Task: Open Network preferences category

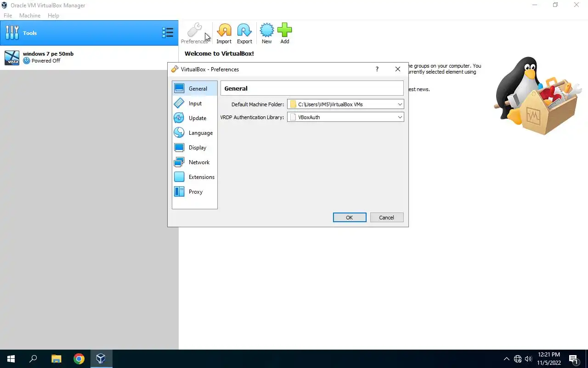Action: (x=195, y=162)
